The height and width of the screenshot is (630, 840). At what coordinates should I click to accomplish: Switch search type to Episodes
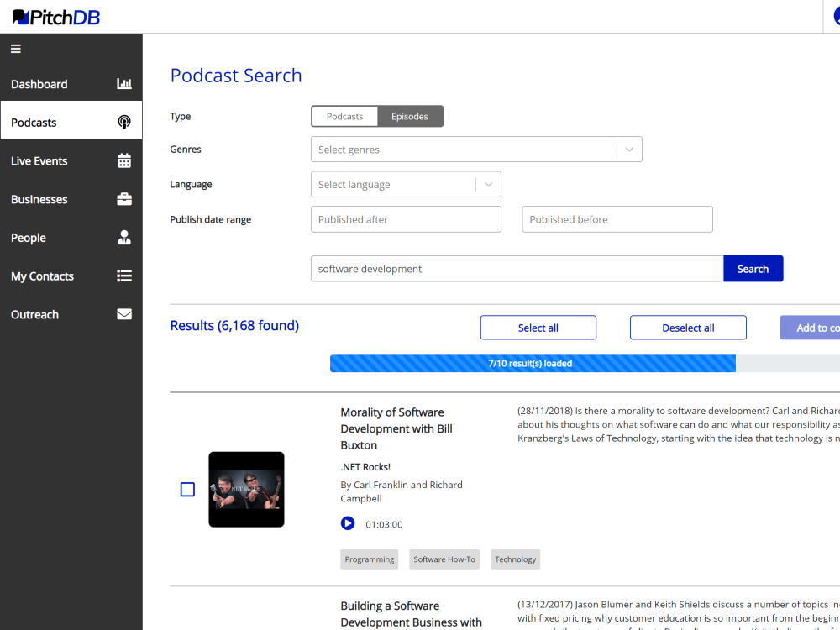click(410, 116)
